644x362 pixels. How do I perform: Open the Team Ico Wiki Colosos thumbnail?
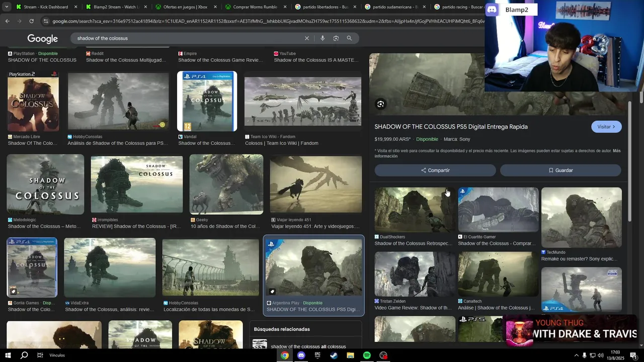pos(303,101)
